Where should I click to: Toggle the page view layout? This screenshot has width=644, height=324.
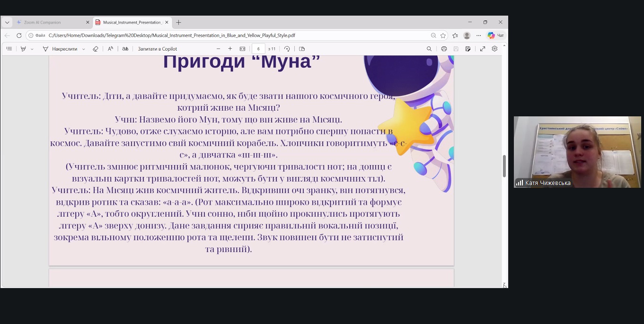pyautogui.click(x=302, y=49)
